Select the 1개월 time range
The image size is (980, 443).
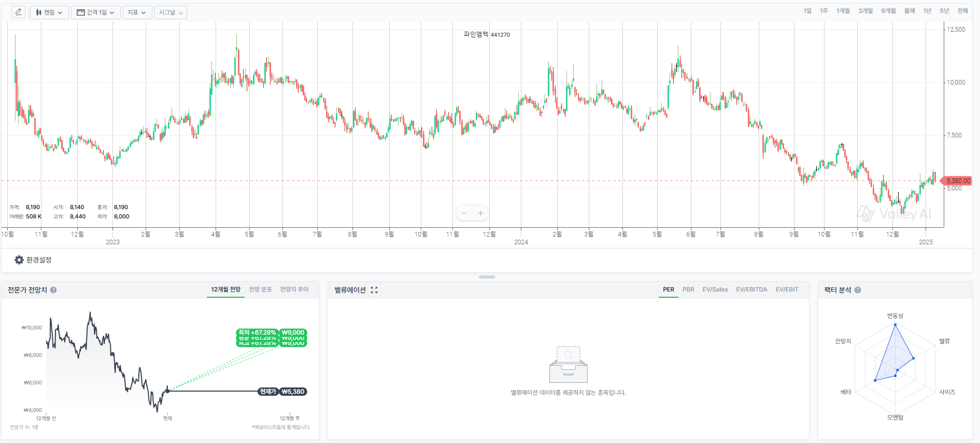843,11
